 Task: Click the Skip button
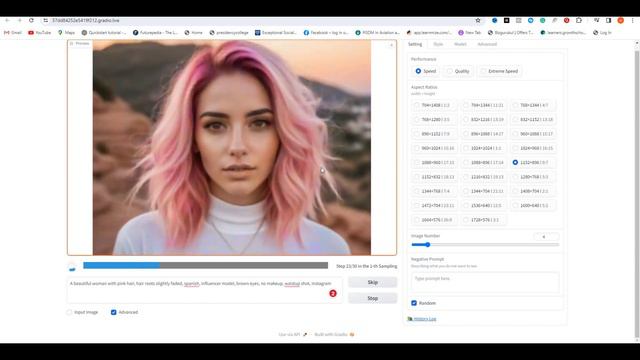[x=372, y=282]
